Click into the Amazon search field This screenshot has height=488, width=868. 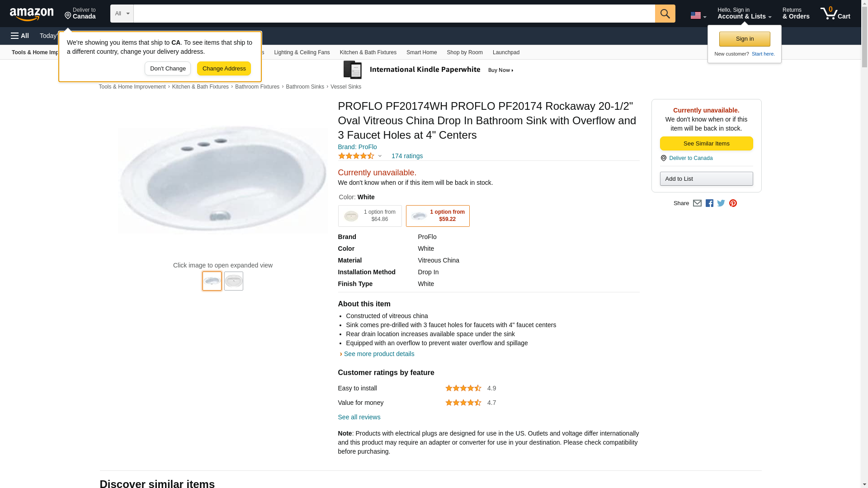click(x=393, y=14)
